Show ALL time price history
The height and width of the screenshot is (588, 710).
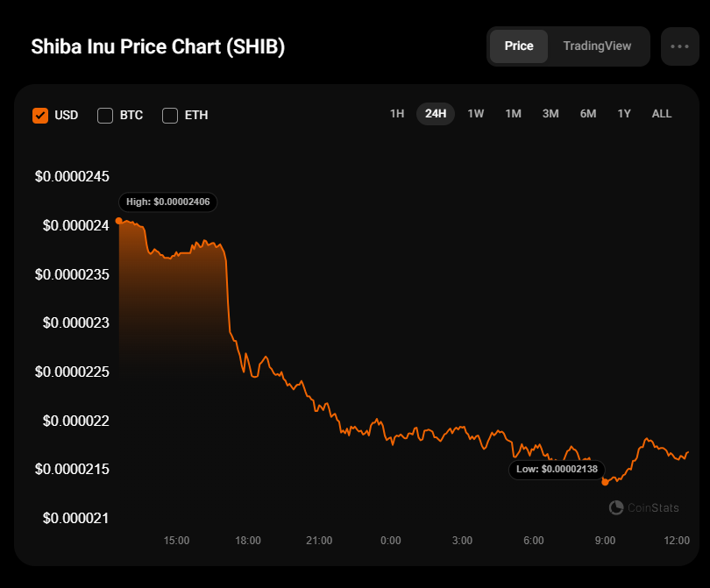click(662, 114)
